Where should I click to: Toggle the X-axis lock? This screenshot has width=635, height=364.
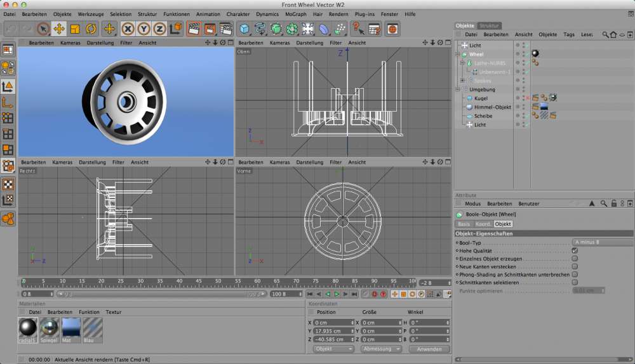point(128,29)
